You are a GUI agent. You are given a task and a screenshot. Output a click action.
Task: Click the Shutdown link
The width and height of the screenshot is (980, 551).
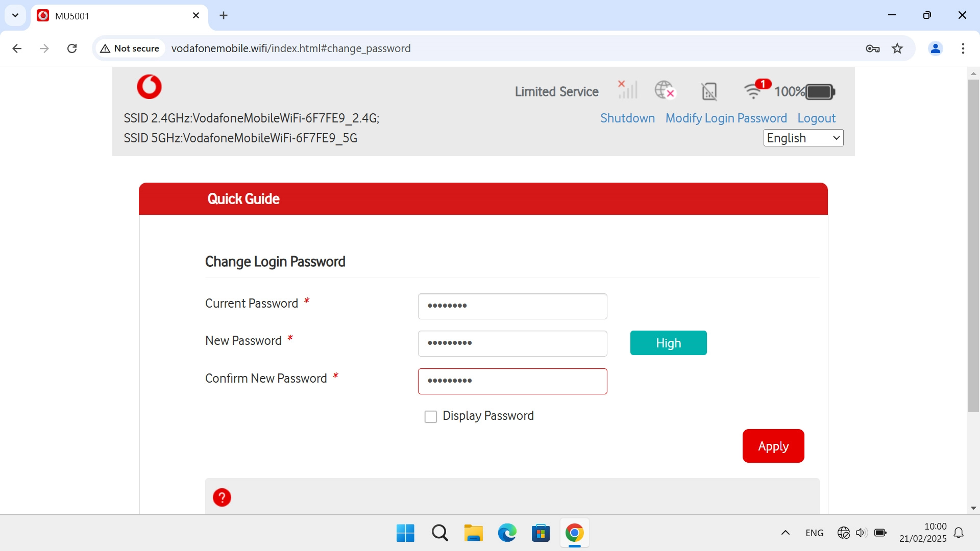[x=627, y=118]
